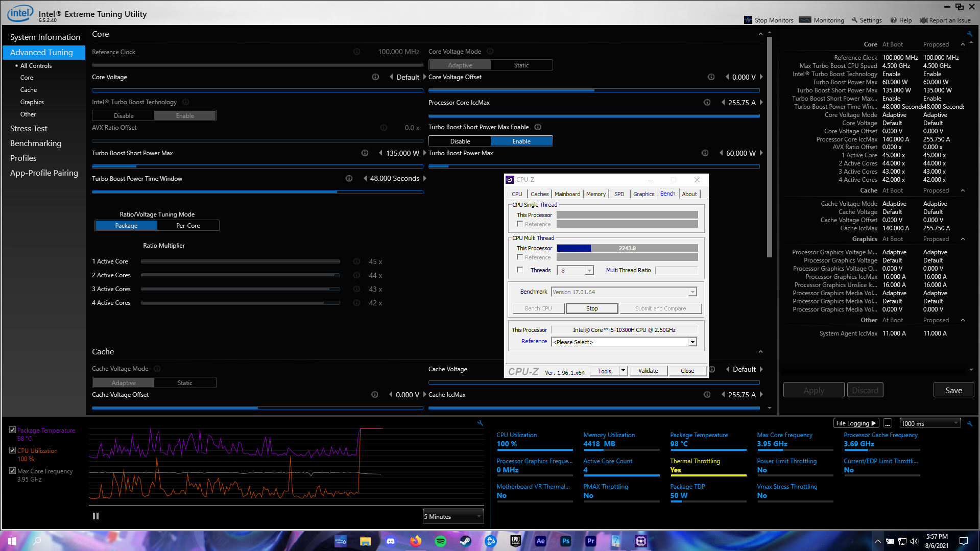980x551 pixels.
Task: Show info for Core Voltage Offset
Action: [x=711, y=77]
